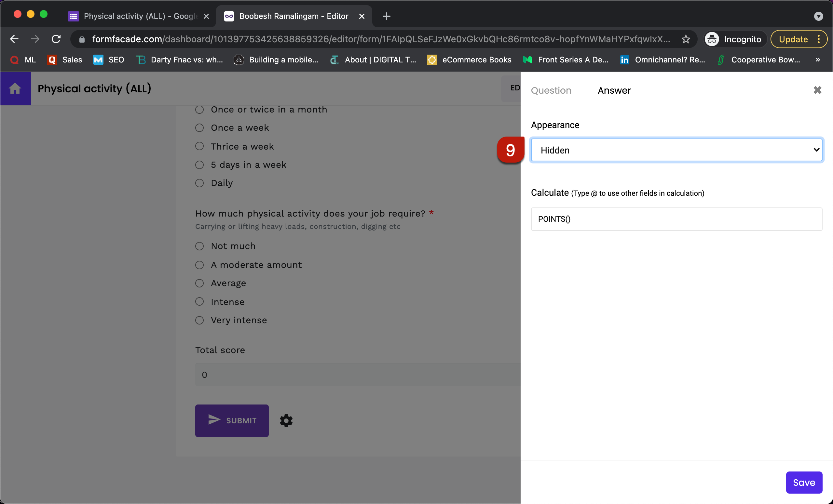
Task: Switch to the Question tab
Action: click(x=551, y=90)
